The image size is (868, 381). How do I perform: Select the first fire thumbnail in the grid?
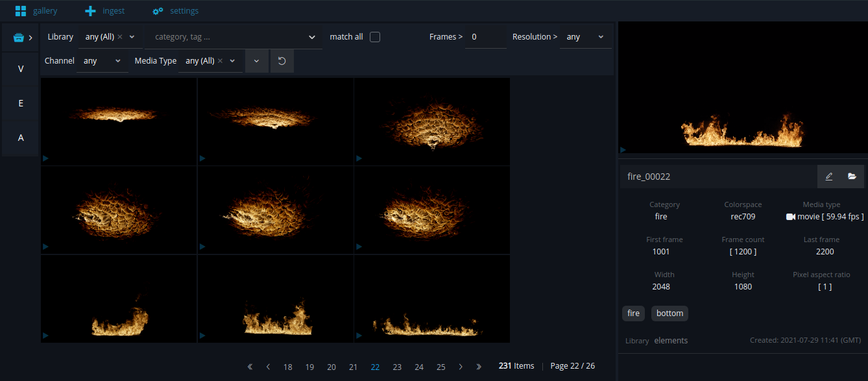coord(119,121)
